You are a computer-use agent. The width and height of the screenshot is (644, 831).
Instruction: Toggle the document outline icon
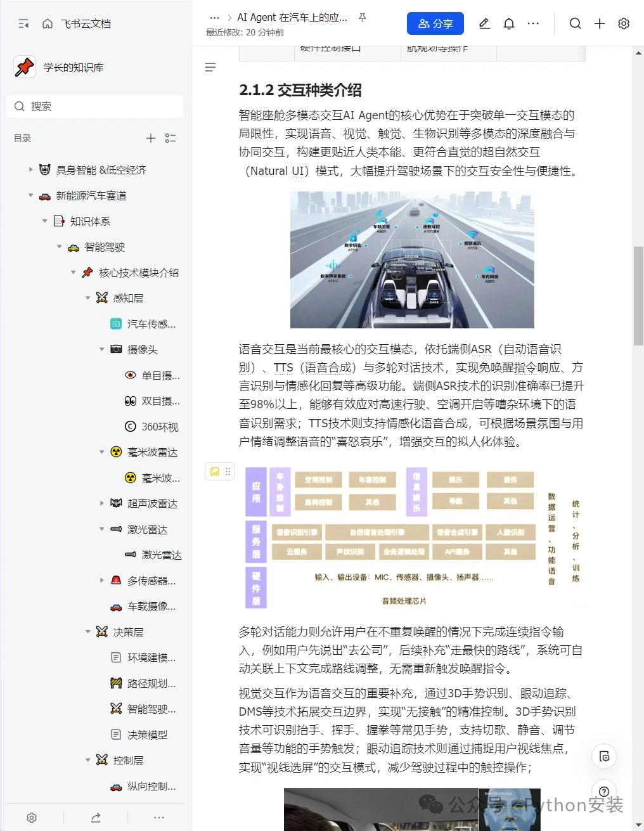click(210, 67)
